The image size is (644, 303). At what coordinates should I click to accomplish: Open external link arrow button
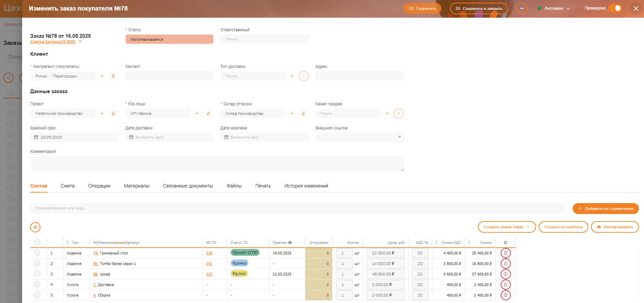(x=399, y=137)
